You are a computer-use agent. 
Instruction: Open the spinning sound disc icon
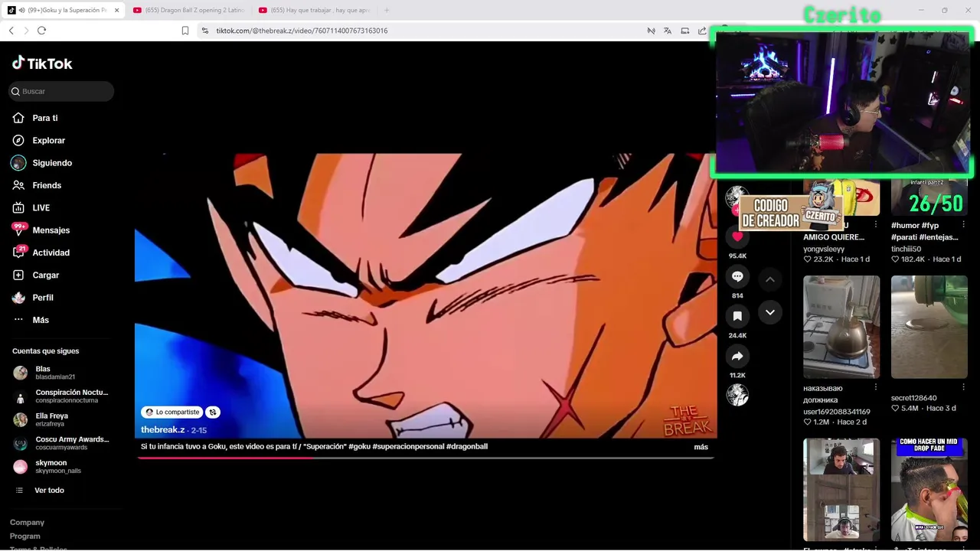coord(737,395)
